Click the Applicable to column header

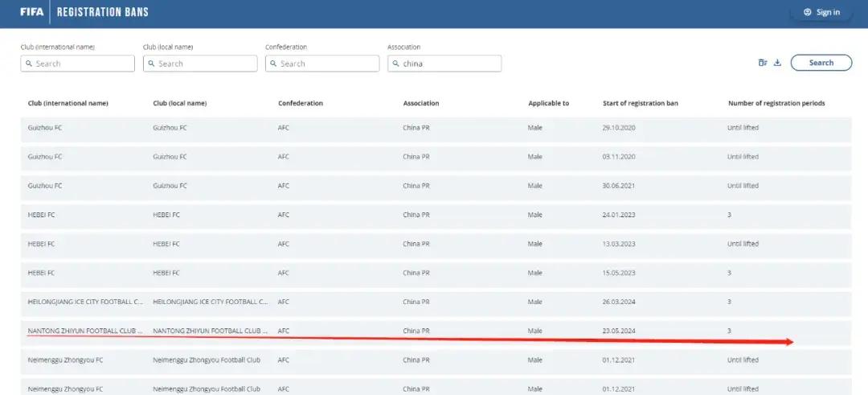[548, 103]
